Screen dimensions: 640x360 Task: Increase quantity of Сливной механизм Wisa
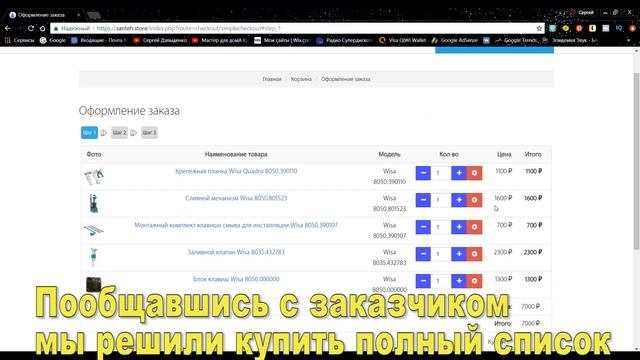tap(459, 200)
